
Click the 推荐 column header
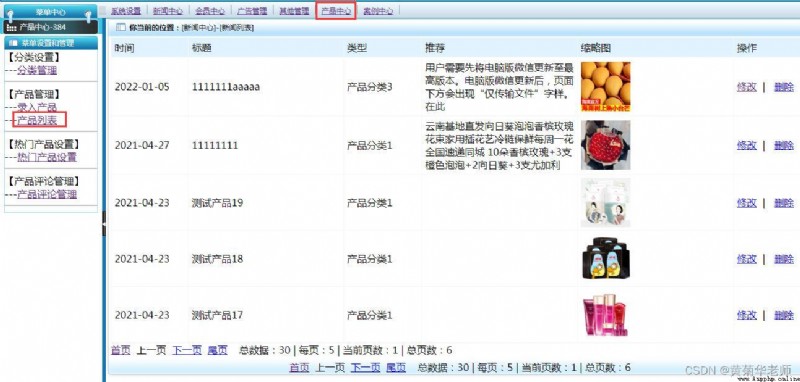435,48
